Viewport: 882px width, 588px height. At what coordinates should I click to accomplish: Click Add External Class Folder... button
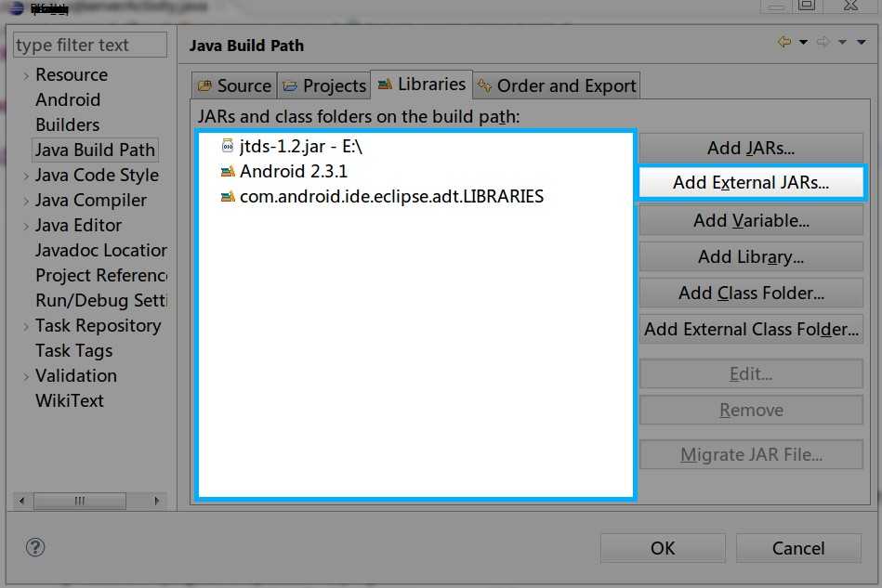(x=751, y=329)
